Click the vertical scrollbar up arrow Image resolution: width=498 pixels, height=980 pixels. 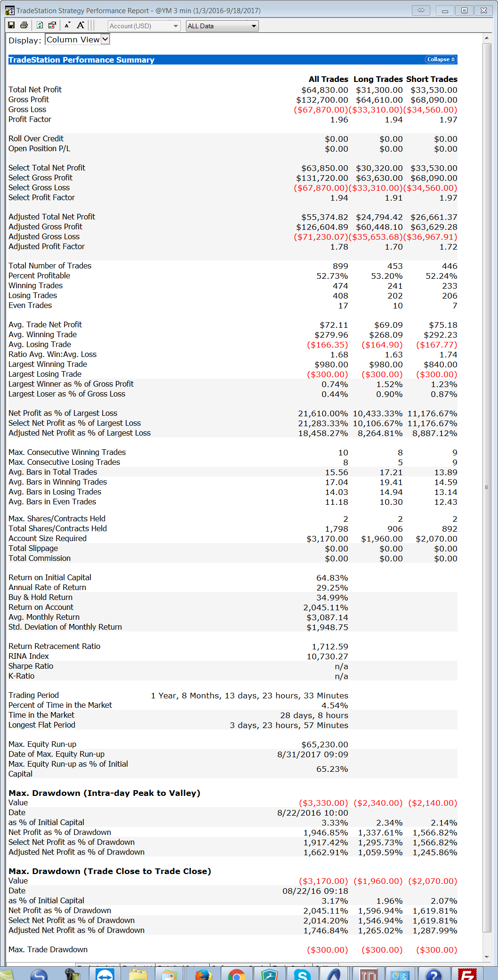point(487,38)
